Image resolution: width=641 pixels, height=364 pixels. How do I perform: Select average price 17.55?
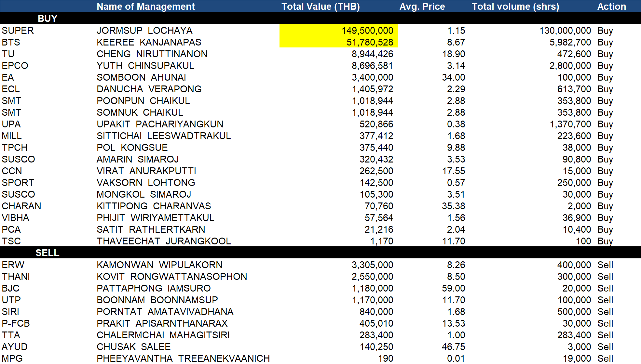click(x=453, y=171)
